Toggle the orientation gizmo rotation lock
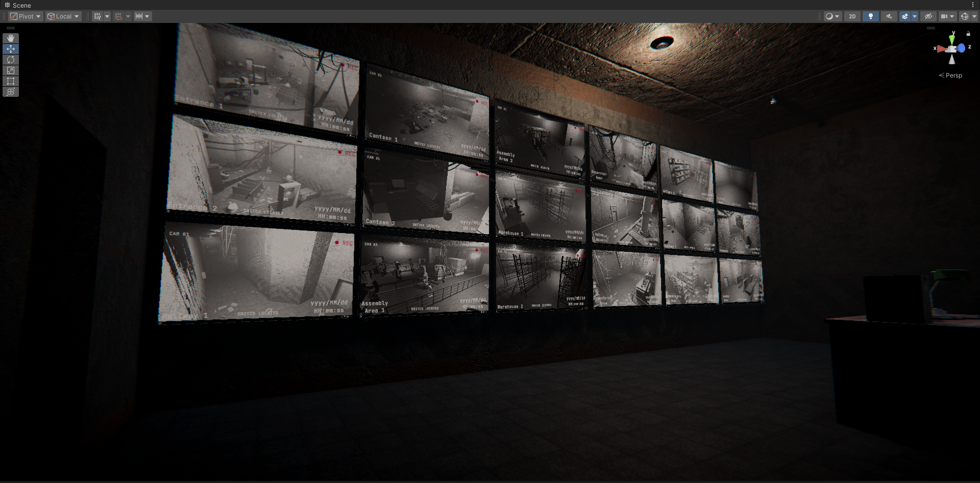The width and height of the screenshot is (980, 483). 968,34
